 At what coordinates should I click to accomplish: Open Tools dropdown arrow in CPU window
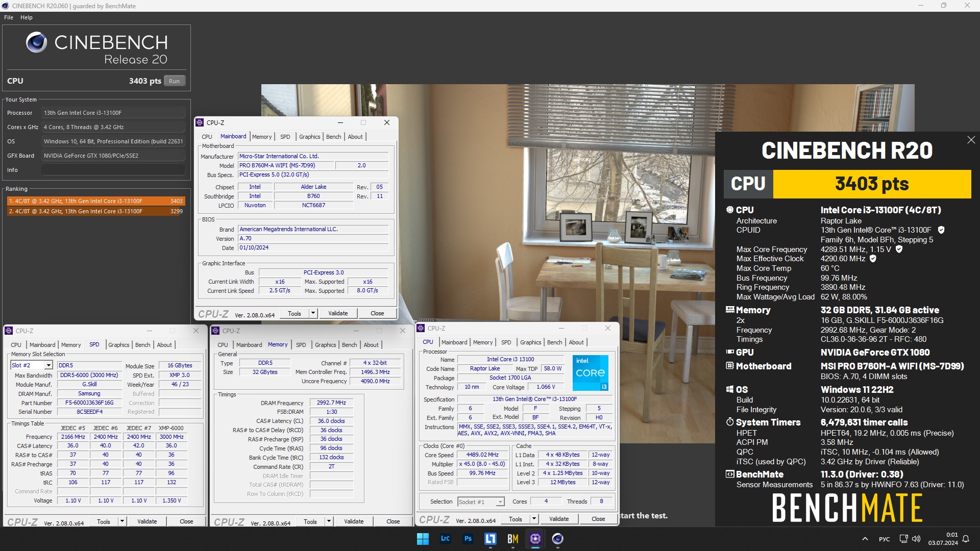[x=534, y=519]
